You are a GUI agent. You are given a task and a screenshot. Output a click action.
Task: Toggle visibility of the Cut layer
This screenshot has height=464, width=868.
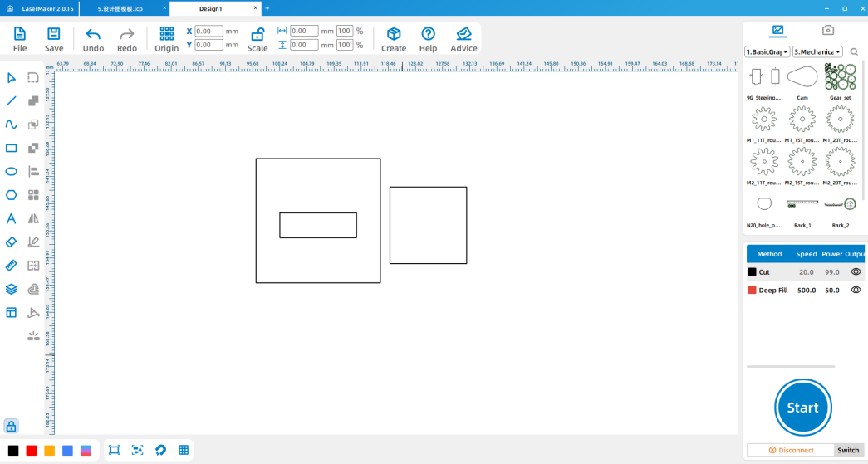point(856,272)
